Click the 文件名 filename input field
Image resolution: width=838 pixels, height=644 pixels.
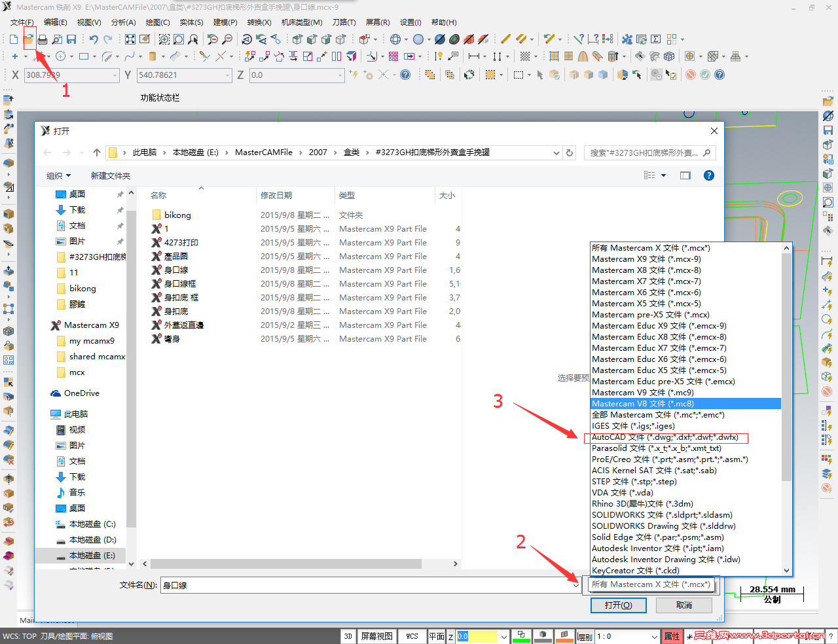click(x=371, y=585)
